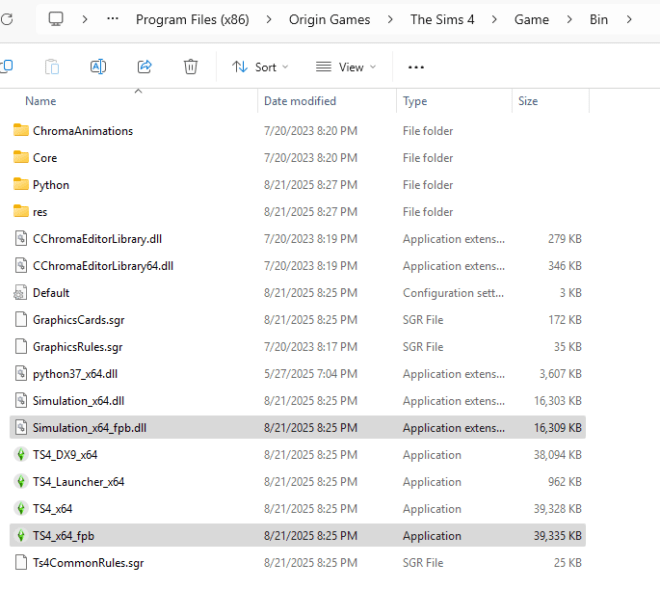660x590 pixels.
Task: Click the TS4_x64 application icon
Action: [x=21, y=509]
